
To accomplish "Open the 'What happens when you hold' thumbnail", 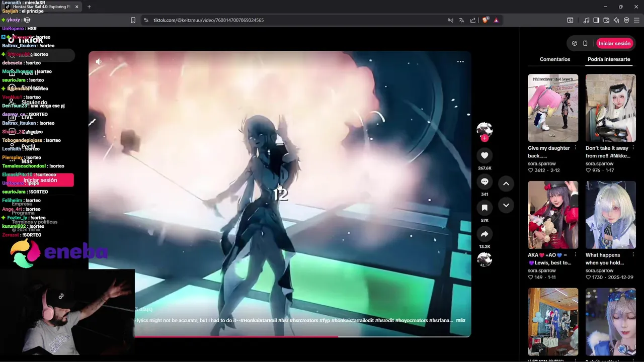I will point(611,215).
